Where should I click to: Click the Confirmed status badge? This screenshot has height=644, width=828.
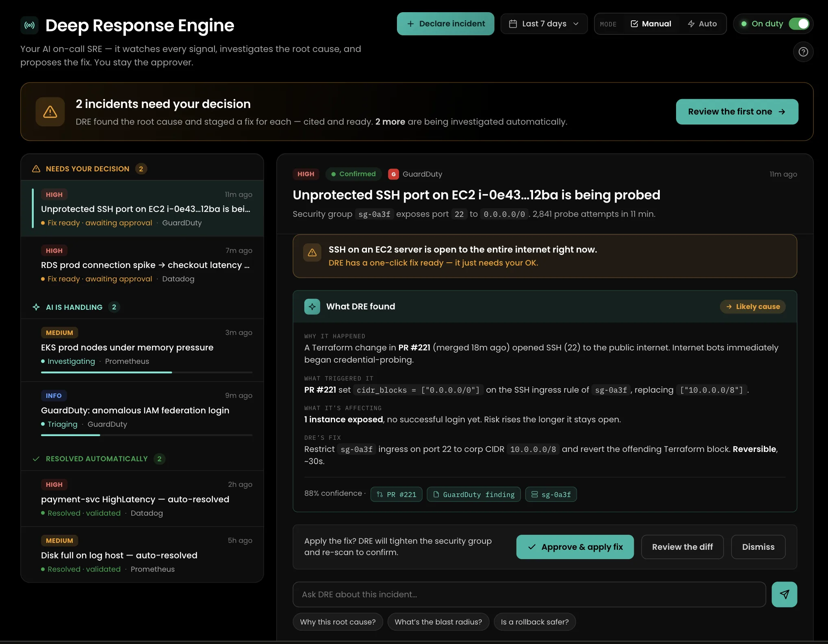click(x=353, y=174)
